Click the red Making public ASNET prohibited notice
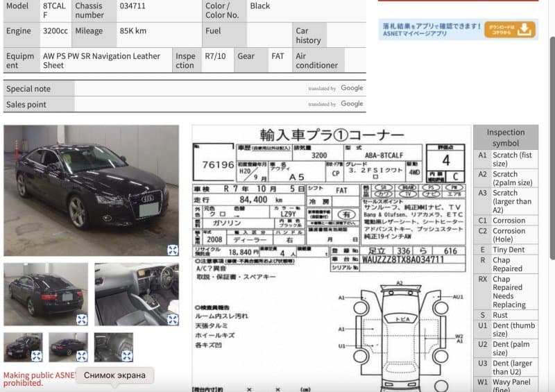This screenshot has height=392, width=555. [x=40, y=380]
